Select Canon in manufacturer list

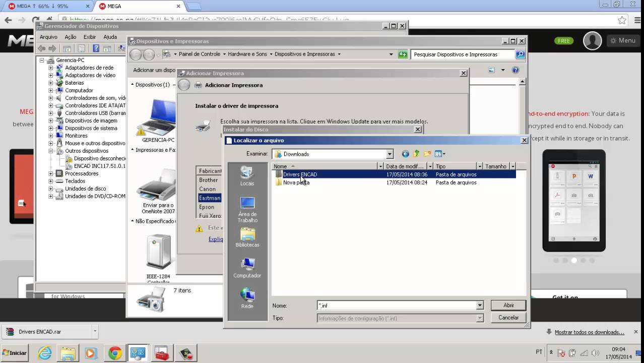207,189
